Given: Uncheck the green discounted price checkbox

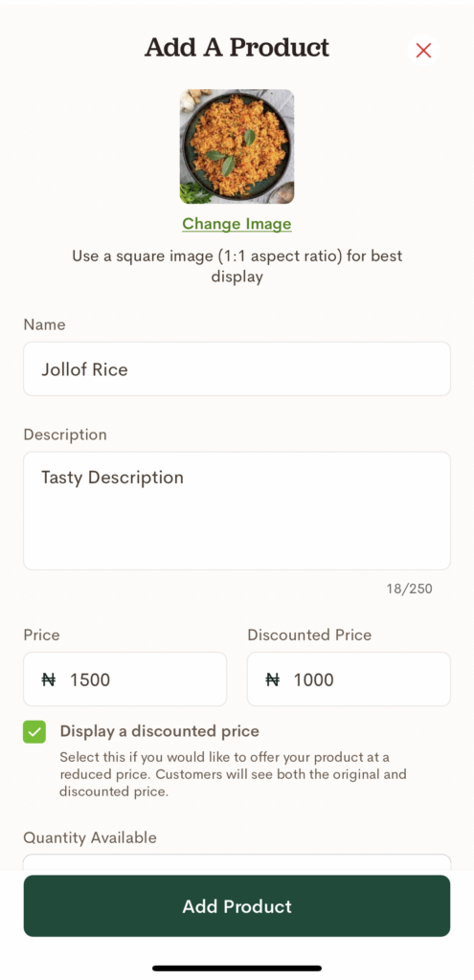Looking at the screenshot, I should [34, 732].
